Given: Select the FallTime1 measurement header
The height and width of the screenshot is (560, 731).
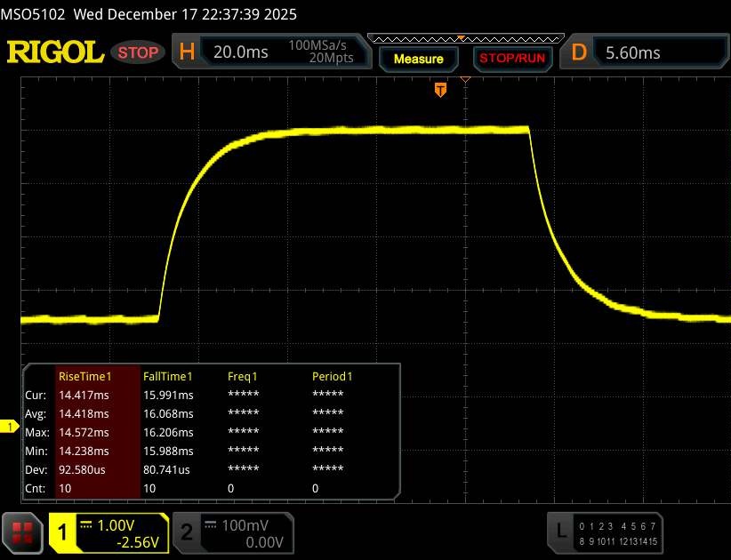Looking at the screenshot, I should click(x=168, y=376).
